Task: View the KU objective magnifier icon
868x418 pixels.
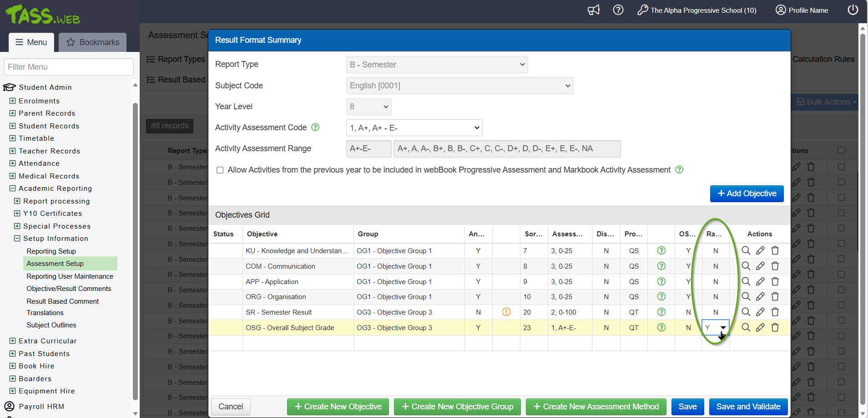Action: (746, 250)
